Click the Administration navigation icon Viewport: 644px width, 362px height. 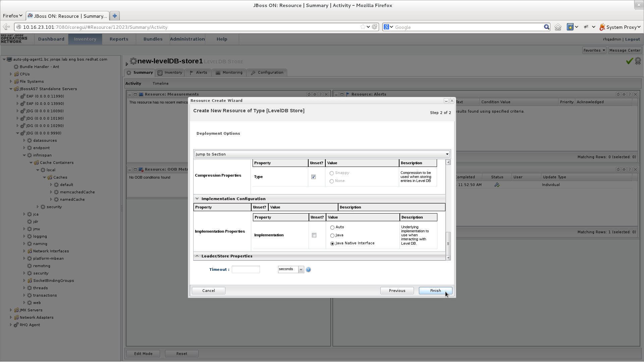click(187, 39)
